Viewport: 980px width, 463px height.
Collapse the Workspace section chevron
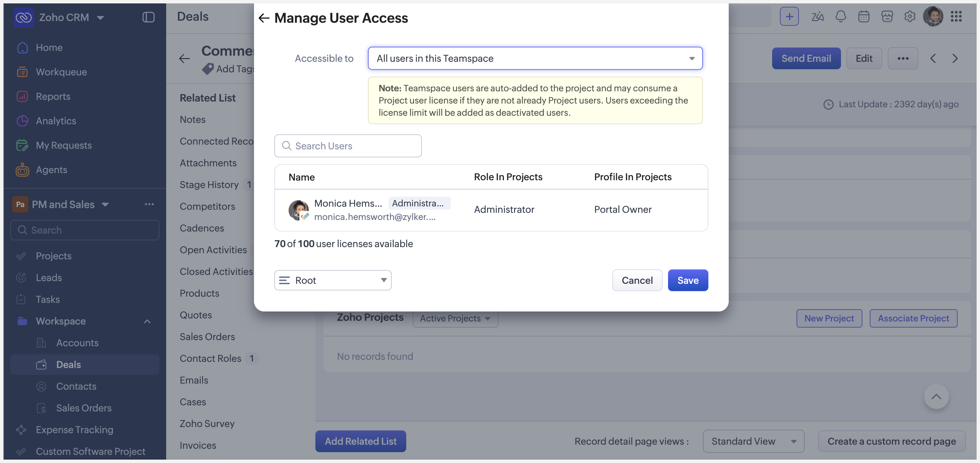click(x=147, y=321)
